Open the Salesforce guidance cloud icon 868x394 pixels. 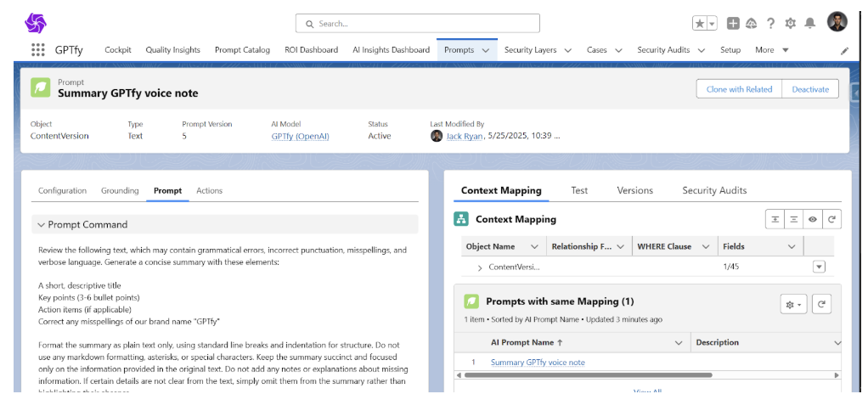click(x=751, y=23)
